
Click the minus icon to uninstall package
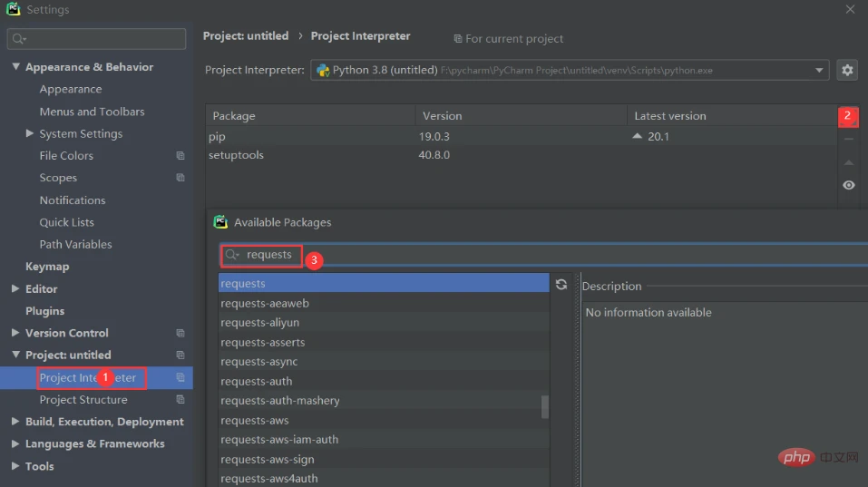click(848, 140)
